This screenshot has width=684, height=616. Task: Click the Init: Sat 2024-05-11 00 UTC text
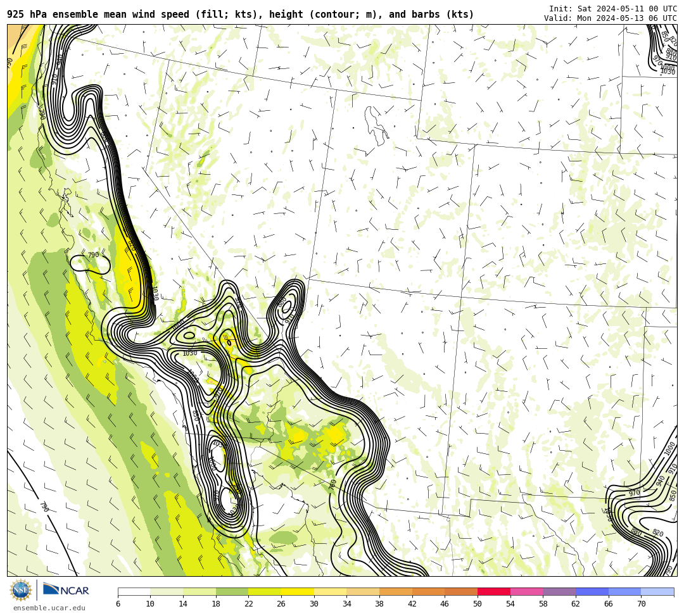(x=613, y=9)
